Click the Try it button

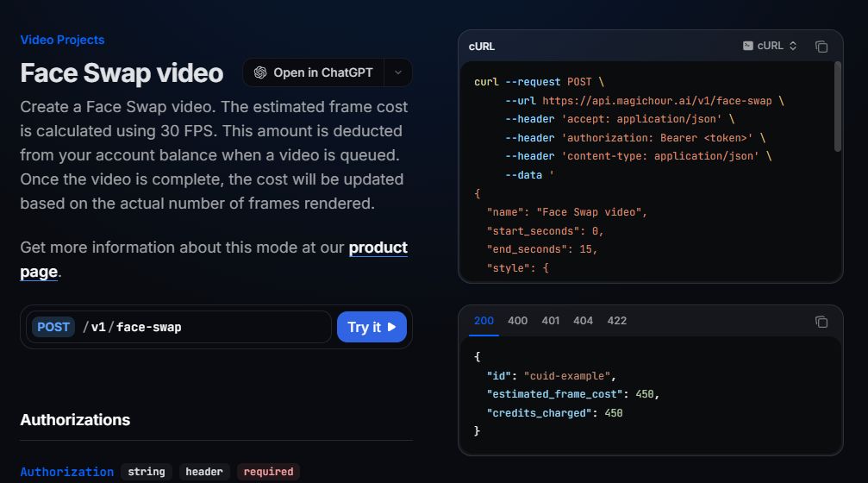point(371,327)
